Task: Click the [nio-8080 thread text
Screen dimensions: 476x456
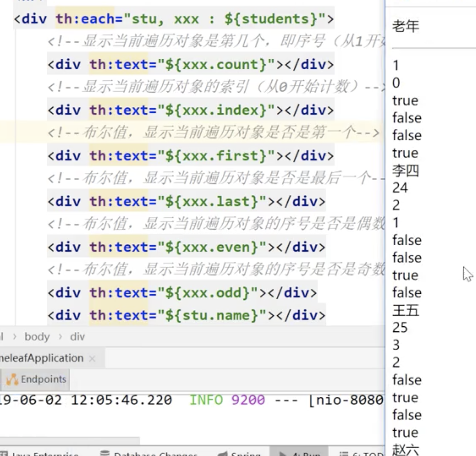Action: [x=346, y=400]
